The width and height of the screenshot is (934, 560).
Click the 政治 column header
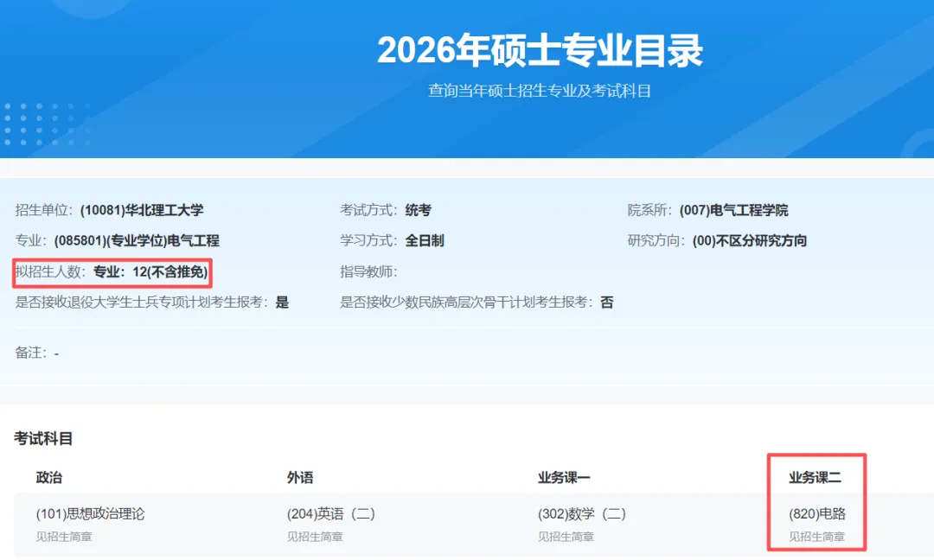(x=48, y=477)
